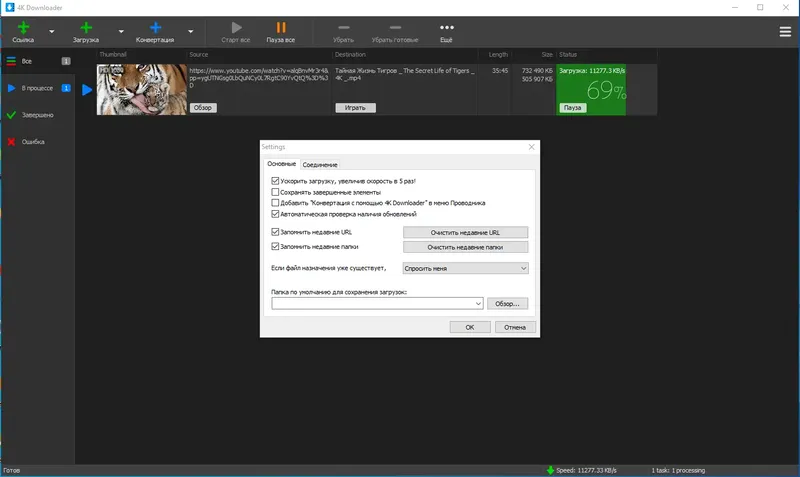Click the blue play arrow beside thumbnail
Image resolution: width=800 pixels, height=477 pixels.
point(87,90)
